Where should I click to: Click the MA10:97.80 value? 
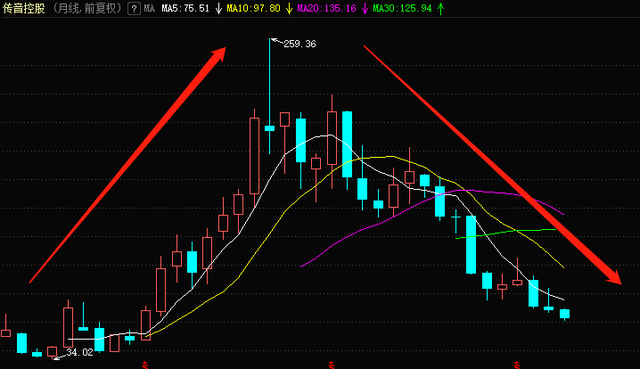[x=253, y=8]
